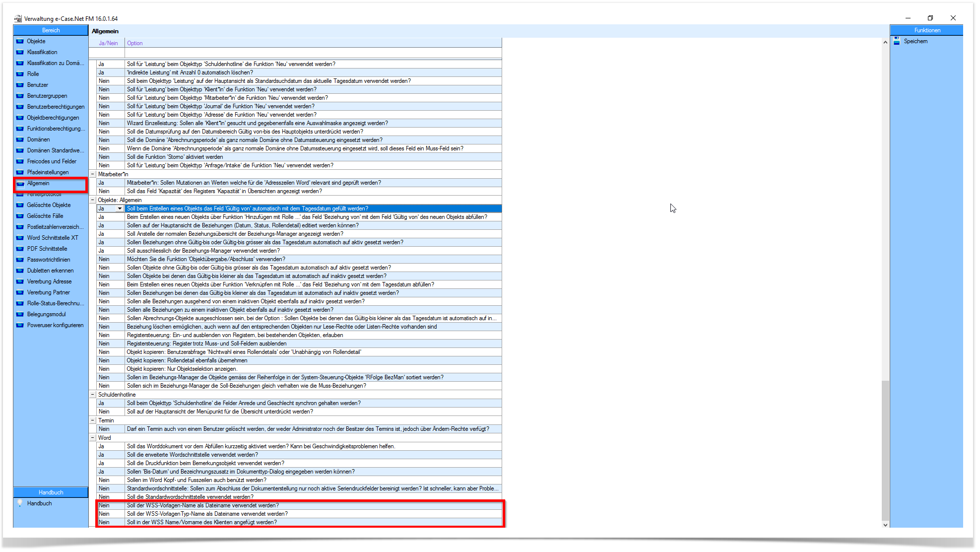Screen dimensions: 980x552
Task: Collapse the Word group
Action: pos(93,438)
